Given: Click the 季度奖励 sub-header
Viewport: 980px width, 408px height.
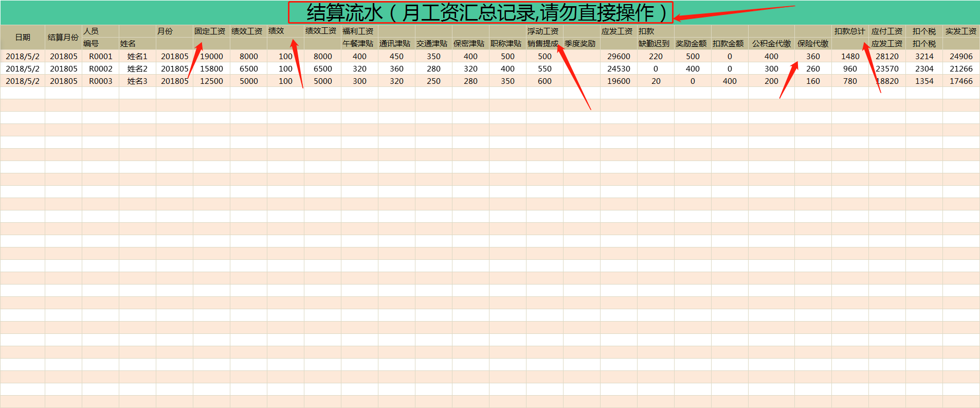Looking at the screenshot, I should click(x=582, y=44).
